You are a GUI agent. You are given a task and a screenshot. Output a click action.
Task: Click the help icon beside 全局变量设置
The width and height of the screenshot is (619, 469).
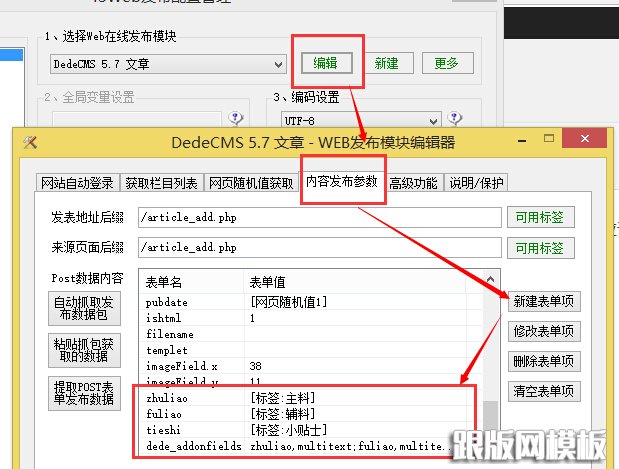[237, 119]
